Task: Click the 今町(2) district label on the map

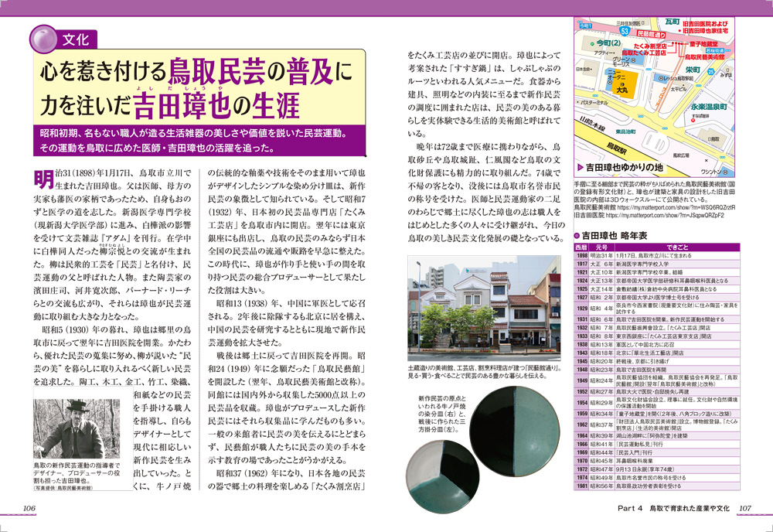Action: click(x=608, y=43)
